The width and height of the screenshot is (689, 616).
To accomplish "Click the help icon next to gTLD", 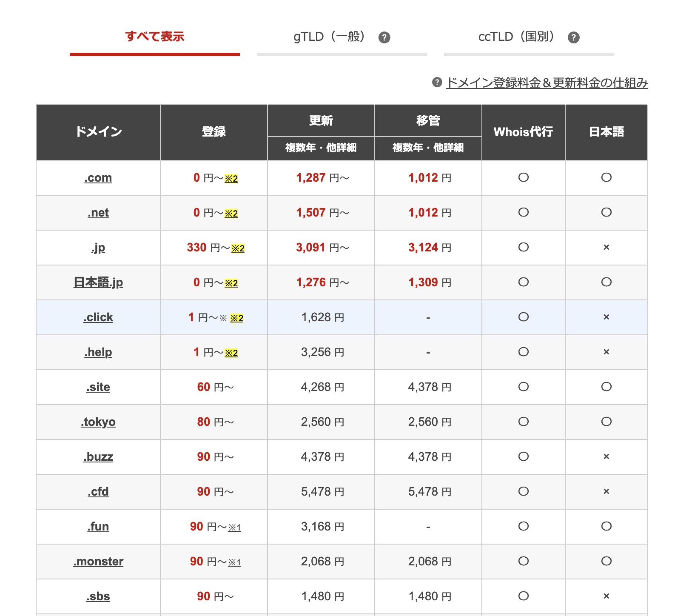I will [384, 37].
